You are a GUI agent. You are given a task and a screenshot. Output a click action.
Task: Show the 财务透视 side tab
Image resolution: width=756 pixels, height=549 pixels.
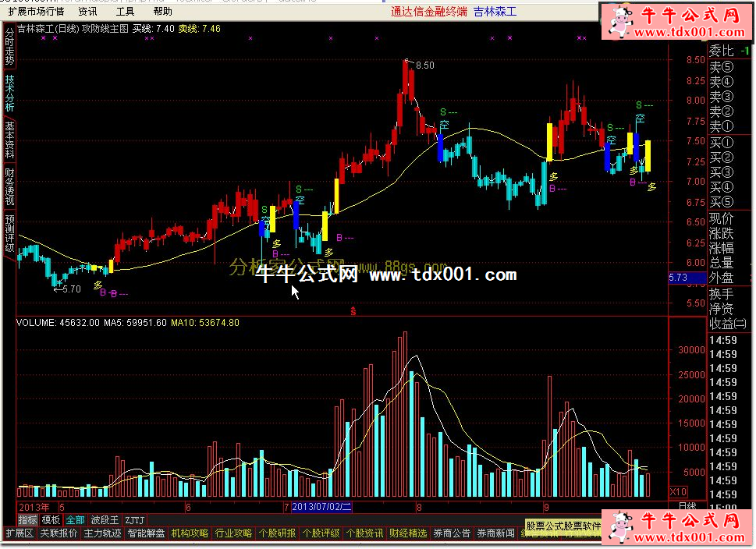(9, 187)
